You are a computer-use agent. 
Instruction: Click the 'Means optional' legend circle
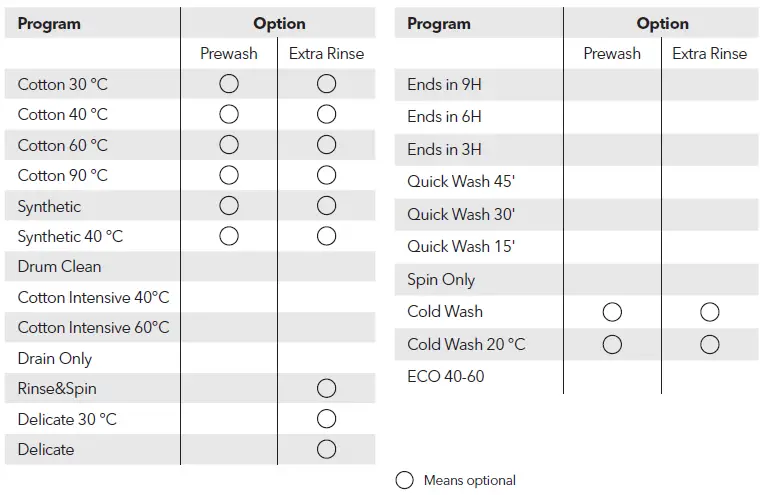404,480
